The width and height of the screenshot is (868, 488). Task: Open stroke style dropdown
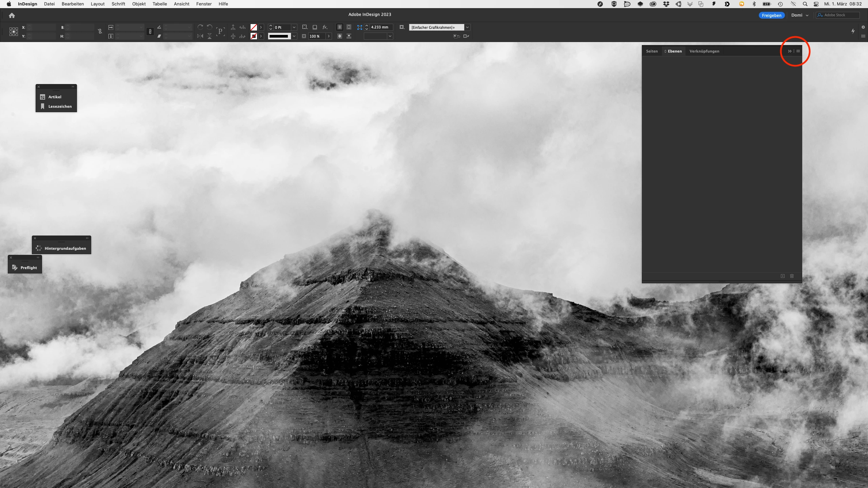[x=294, y=36]
